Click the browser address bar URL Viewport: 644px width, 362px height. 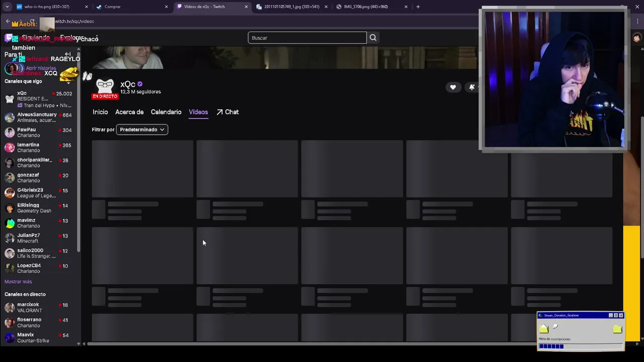click(74, 21)
